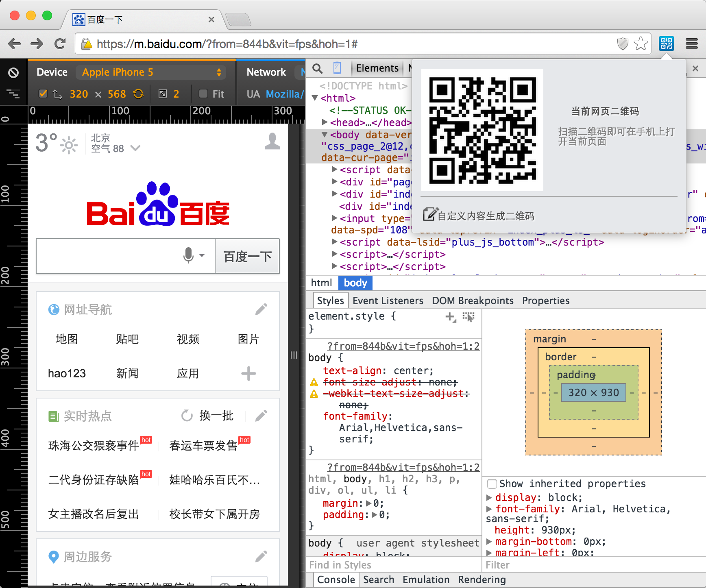Screen dimensions: 706x588
Task: Click the user profile avatar icon
Action: 272,142
